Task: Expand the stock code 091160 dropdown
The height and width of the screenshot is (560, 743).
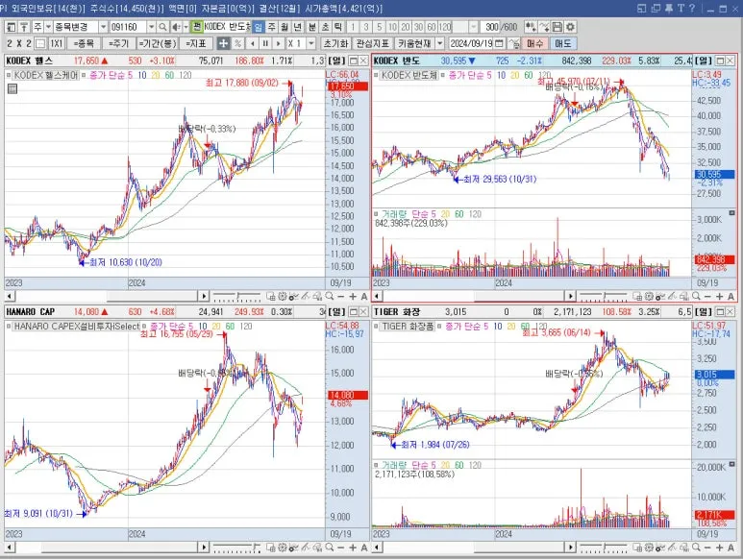Action: click(151, 27)
